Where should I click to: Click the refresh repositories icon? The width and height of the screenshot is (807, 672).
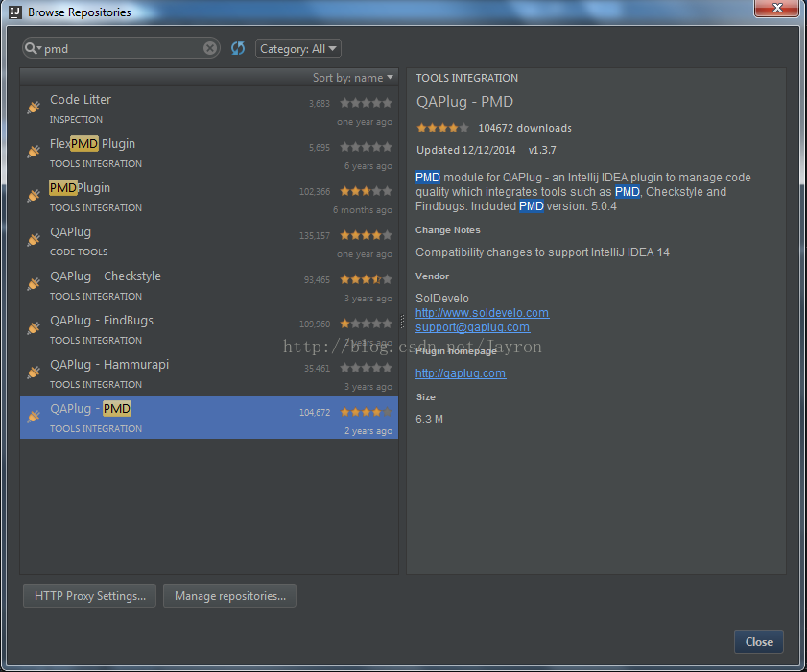(x=238, y=48)
